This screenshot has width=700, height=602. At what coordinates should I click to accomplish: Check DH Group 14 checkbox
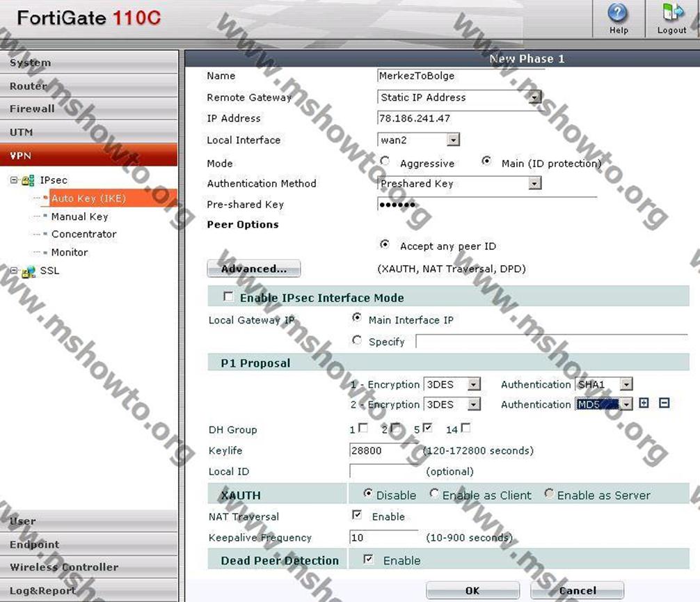point(466,428)
